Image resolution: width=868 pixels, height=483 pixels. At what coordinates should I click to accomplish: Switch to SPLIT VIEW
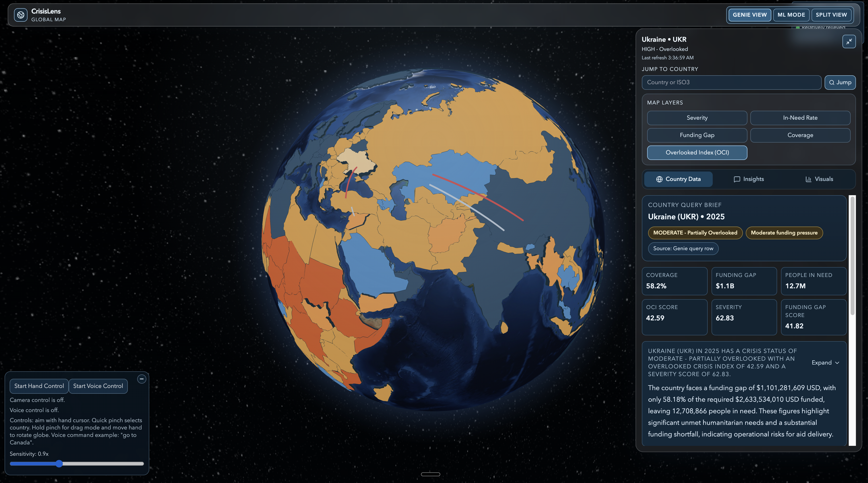click(x=831, y=15)
